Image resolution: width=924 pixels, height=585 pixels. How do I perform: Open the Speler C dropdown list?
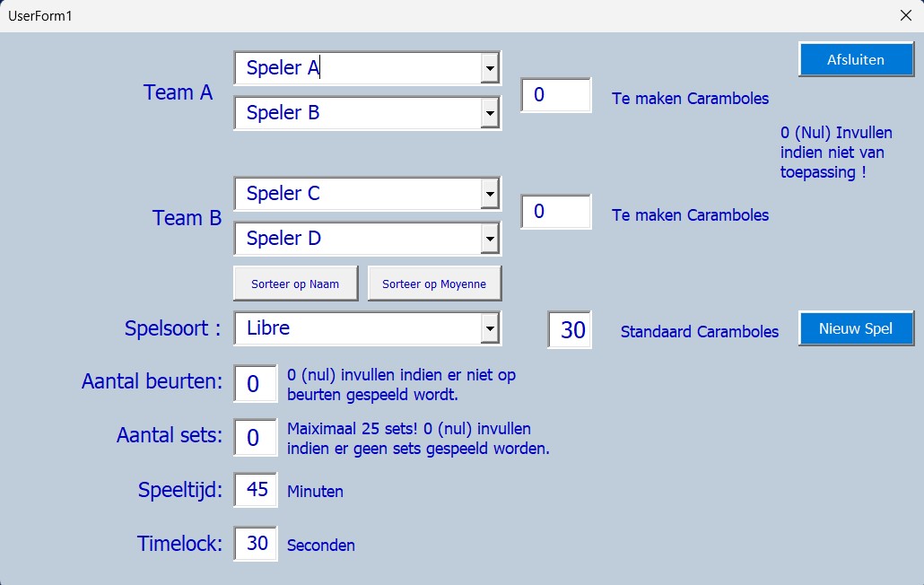point(490,194)
